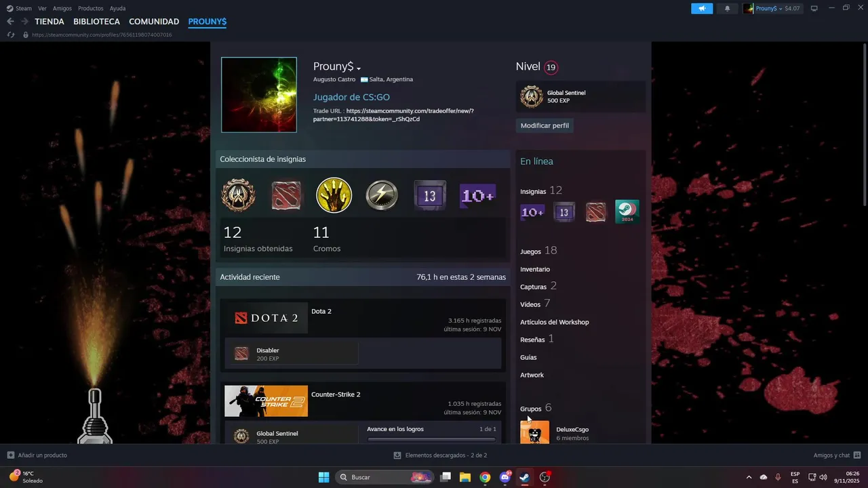
Task: Open Chrome from the taskbar
Action: (485, 477)
